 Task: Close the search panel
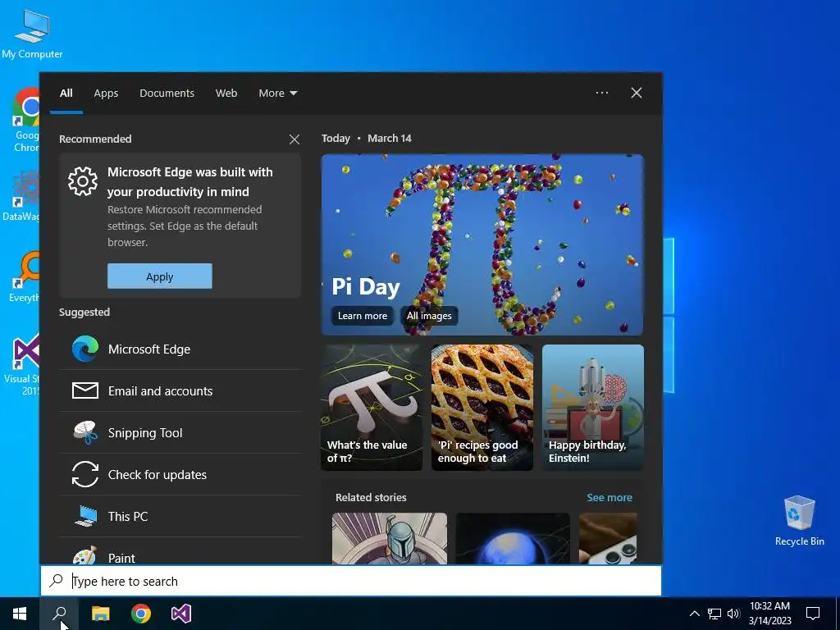[x=637, y=93]
